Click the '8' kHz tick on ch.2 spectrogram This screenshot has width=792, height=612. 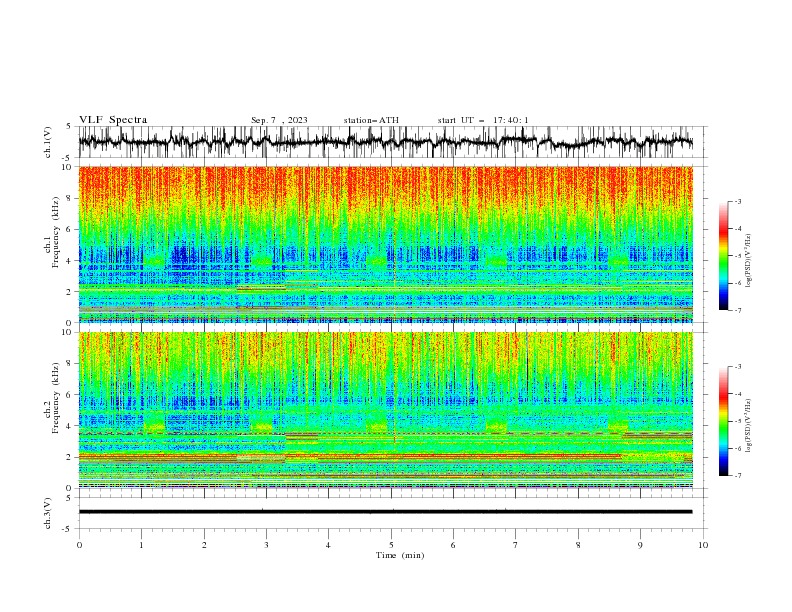point(71,364)
